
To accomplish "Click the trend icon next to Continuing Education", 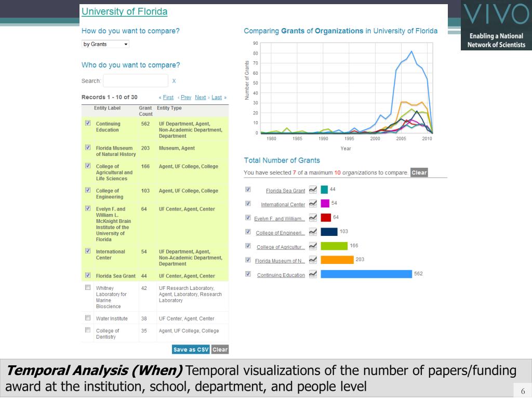I will click(313, 274).
